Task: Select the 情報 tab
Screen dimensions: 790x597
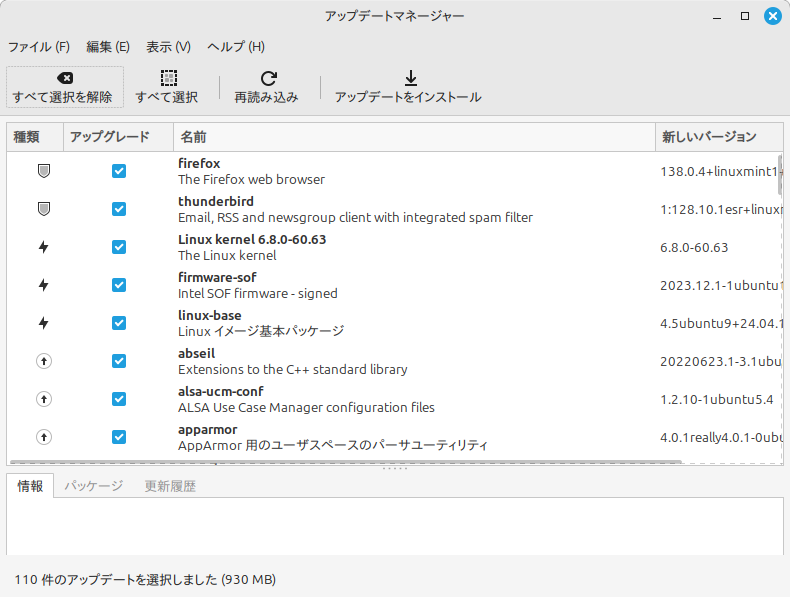Action: [x=30, y=486]
